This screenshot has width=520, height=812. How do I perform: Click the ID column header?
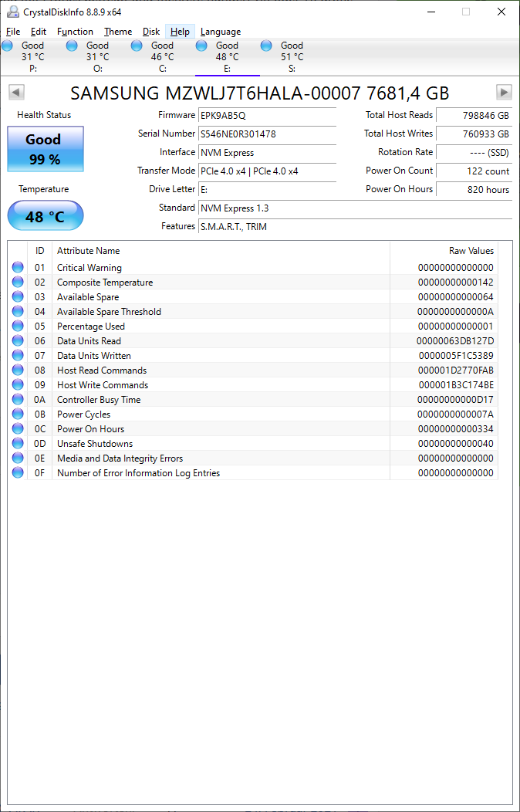(40, 251)
